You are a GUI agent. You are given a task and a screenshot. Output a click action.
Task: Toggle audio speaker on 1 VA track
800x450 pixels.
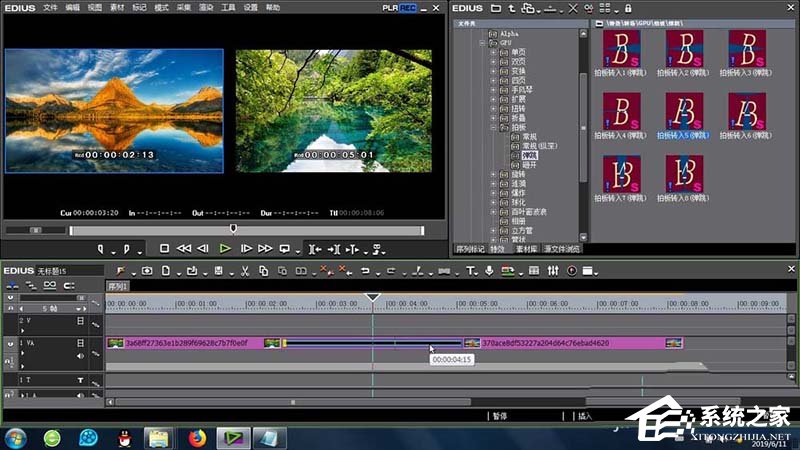pos(80,354)
